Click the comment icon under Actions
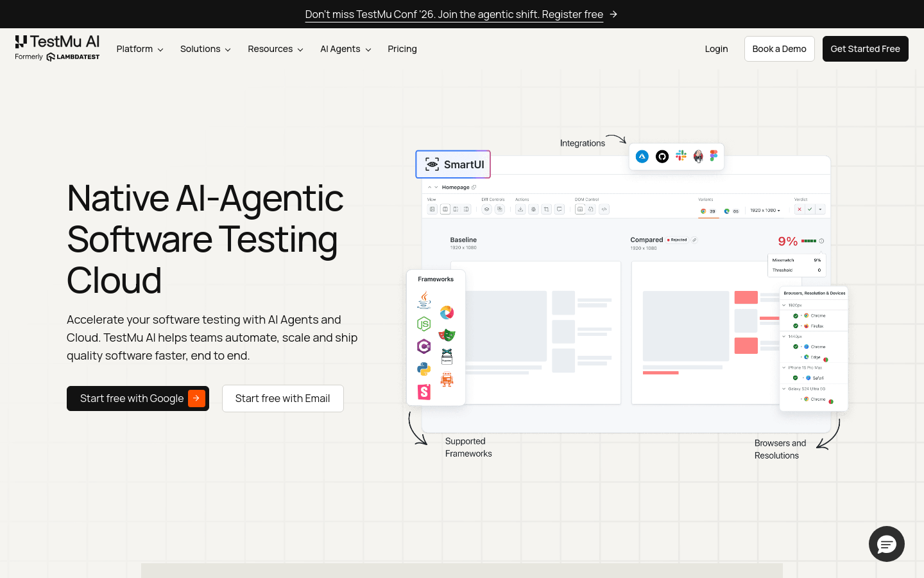The height and width of the screenshot is (578, 924). coord(560,209)
